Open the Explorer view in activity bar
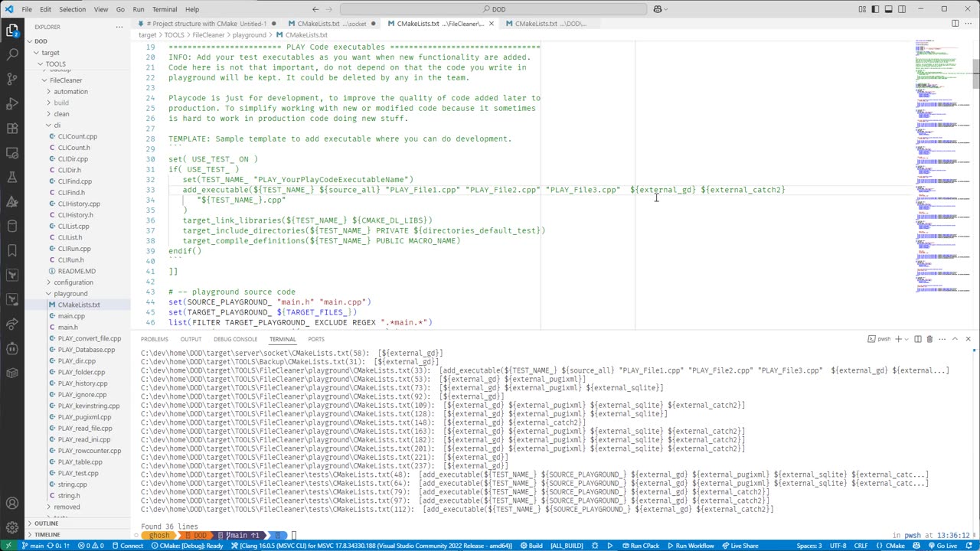This screenshot has width=980, height=551. click(x=12, y=31)
